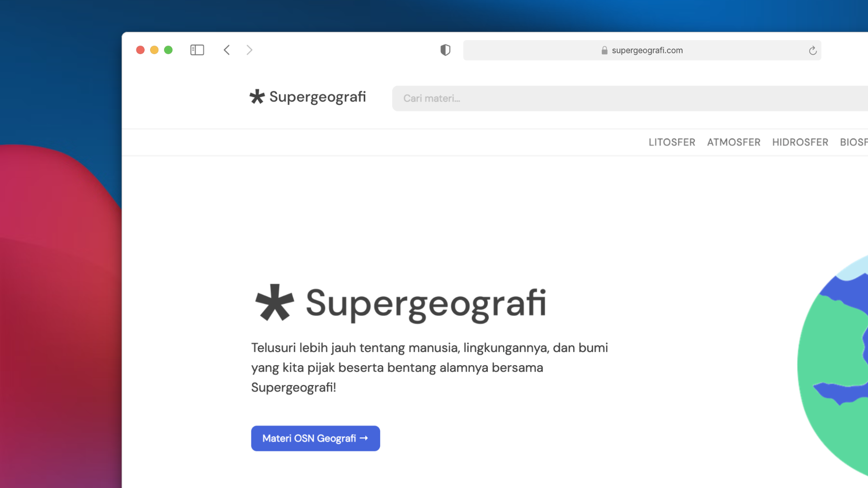
Task: Click the large hero asterisk icon
Action: 274,303
